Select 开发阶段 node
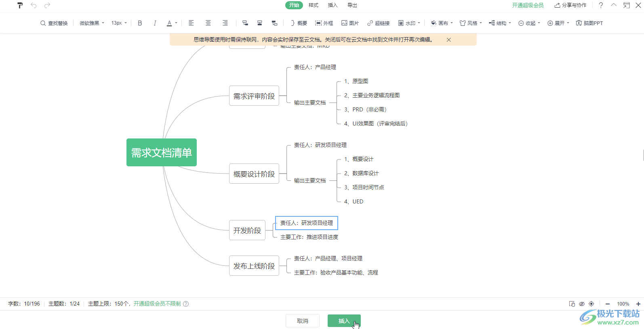Viewport: 644px width, 329px height. [247, 231]
